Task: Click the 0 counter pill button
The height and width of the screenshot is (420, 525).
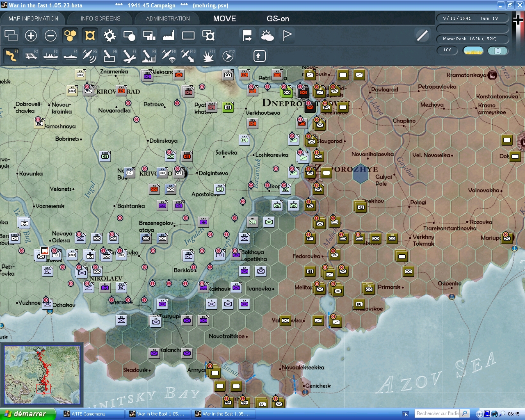Action: coord(498,50)
